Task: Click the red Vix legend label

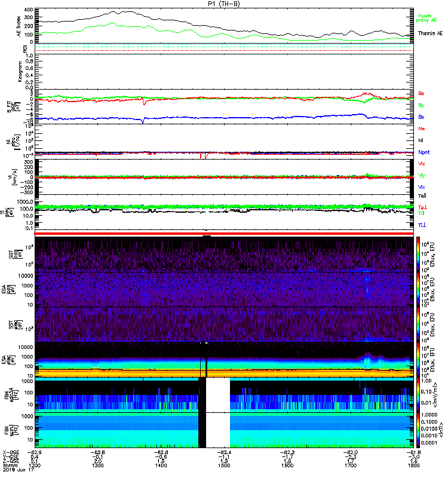Action: [421, 164]
